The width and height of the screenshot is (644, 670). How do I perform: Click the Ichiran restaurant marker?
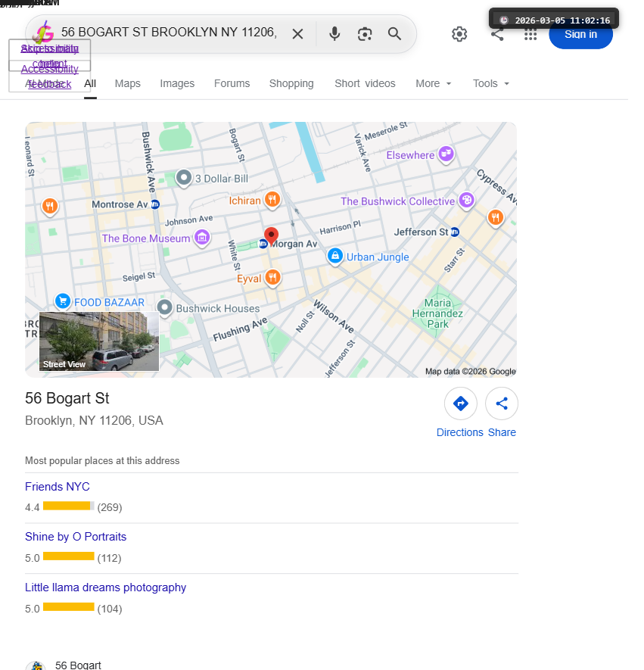click(x=272, y=200)
